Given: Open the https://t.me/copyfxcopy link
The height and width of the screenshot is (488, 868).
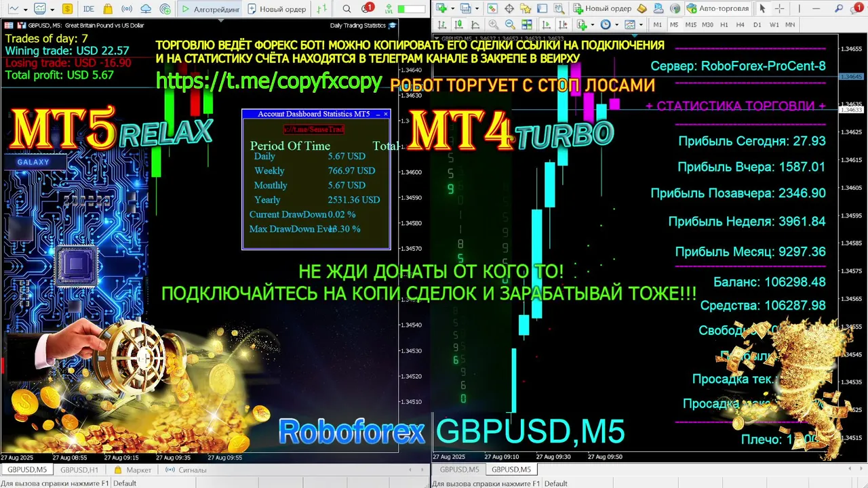Looking at the screenshot, I should coord(270,81).
